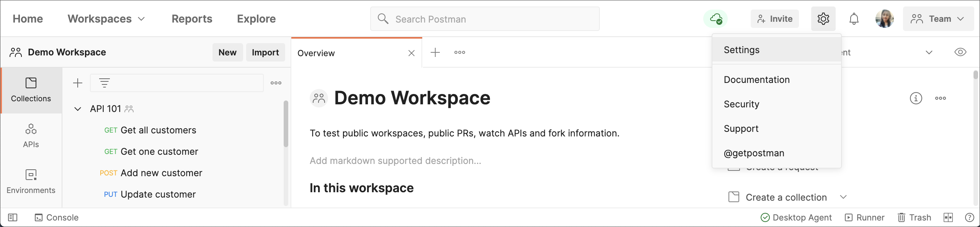
Task: Collapse the API 101 collection
Action: click(x=78, y=109)
